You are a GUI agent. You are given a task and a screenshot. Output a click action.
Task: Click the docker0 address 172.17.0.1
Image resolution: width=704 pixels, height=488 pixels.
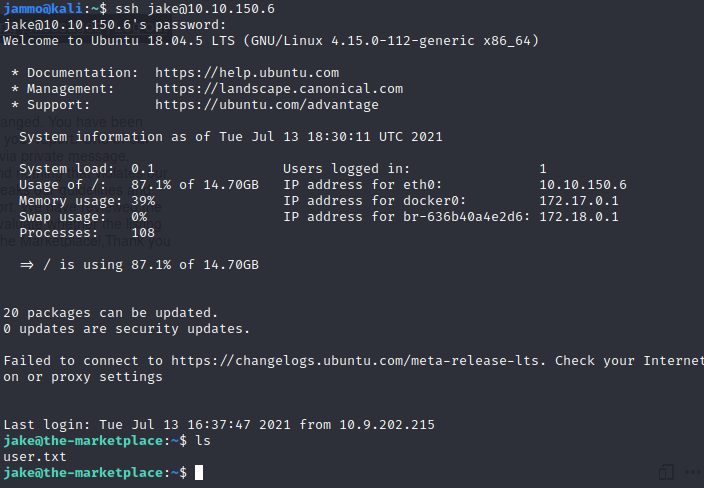pyautogui.click(x=579, y=201)
